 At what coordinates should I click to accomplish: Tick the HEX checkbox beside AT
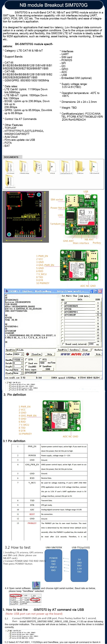[x=62, y=303]
